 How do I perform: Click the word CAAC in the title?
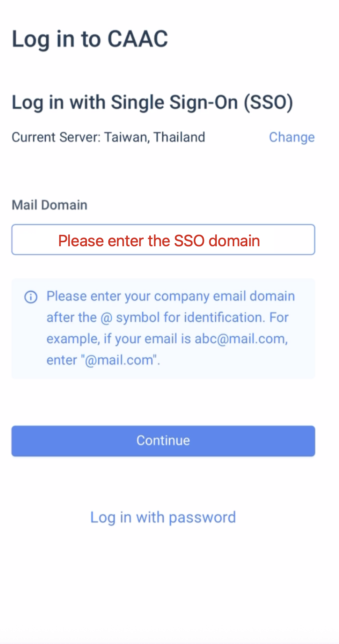pos(138,39)
